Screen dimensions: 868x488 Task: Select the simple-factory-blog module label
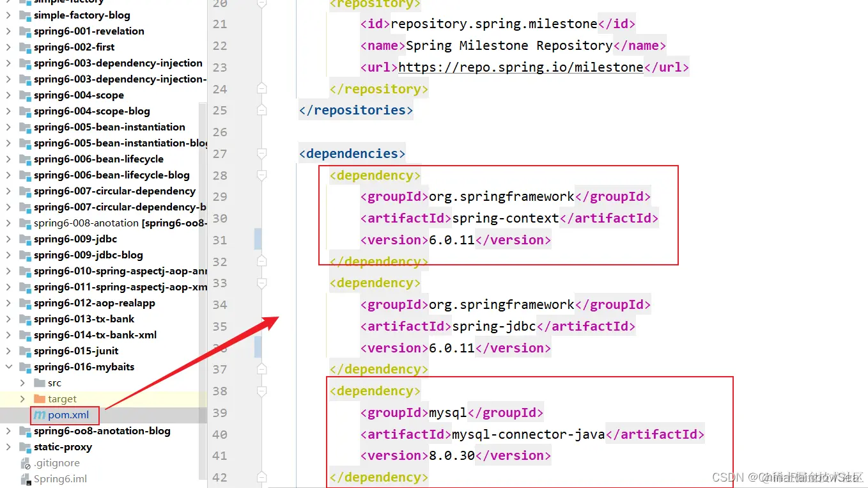tap(82, 15)
